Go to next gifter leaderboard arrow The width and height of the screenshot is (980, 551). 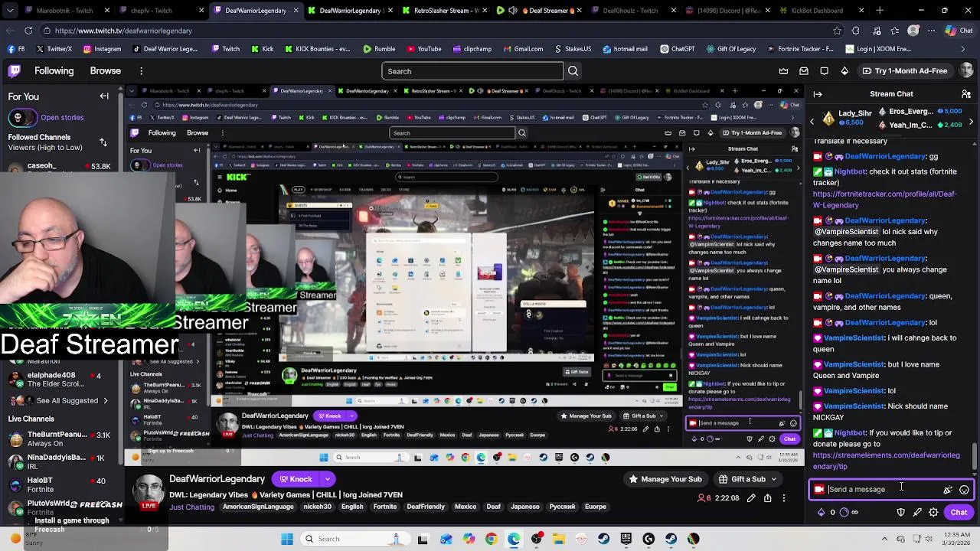pyautogui.click(x=972, y=121)
